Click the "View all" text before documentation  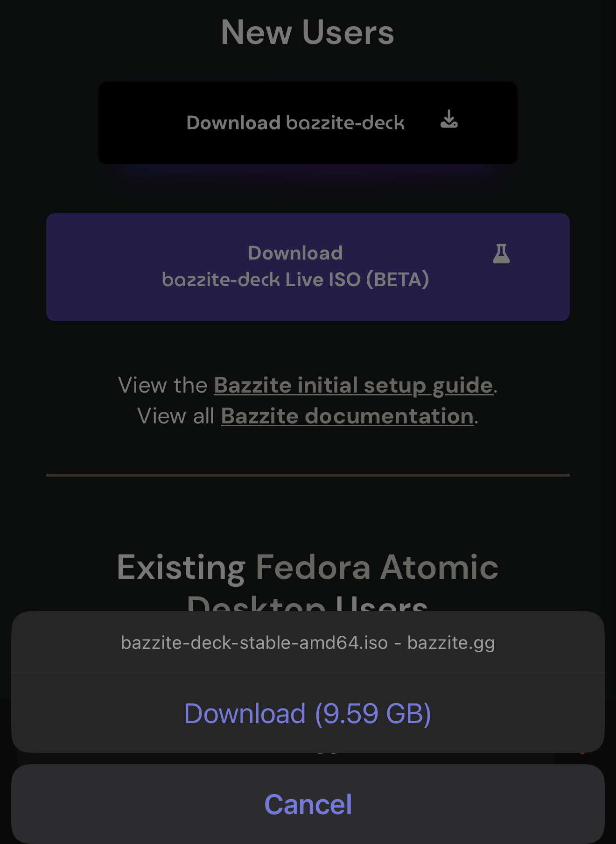pyautogui.click(x=175, y=416)
